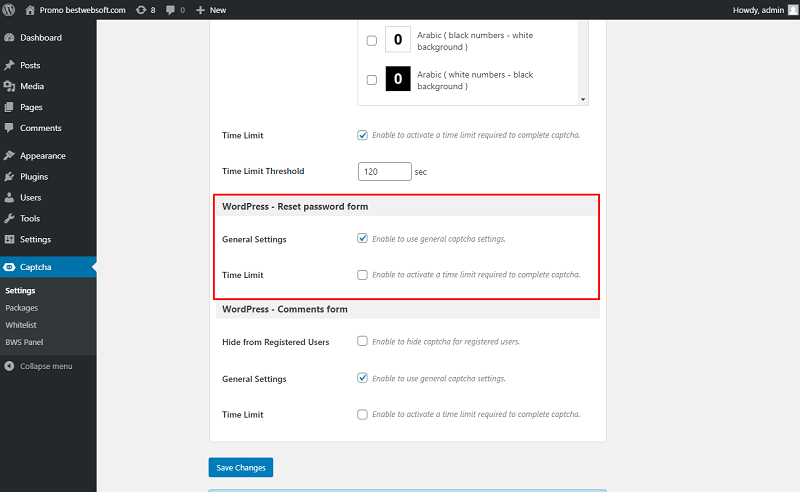
Task: Click WordPress - Reset password form heading
Action: [295, 207]
